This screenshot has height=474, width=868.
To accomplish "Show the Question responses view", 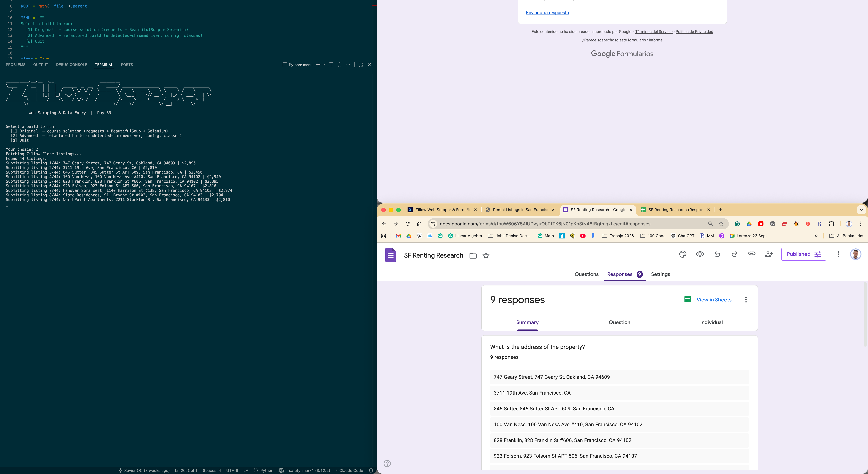I will (x=619, y=322).
